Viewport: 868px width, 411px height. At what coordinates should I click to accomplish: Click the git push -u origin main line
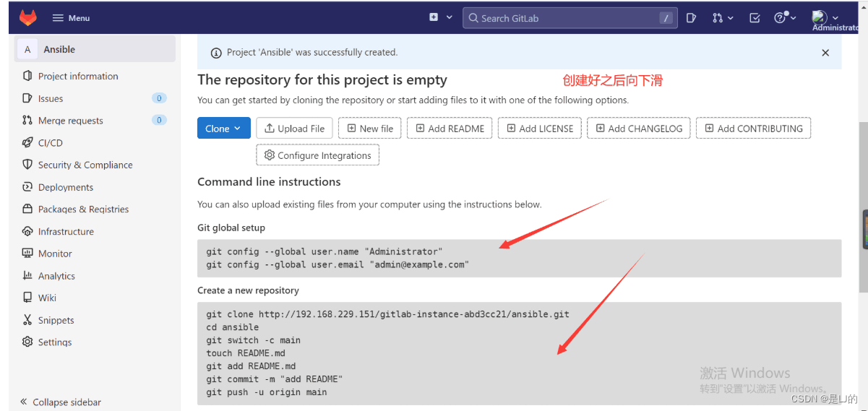click(267, 392)
